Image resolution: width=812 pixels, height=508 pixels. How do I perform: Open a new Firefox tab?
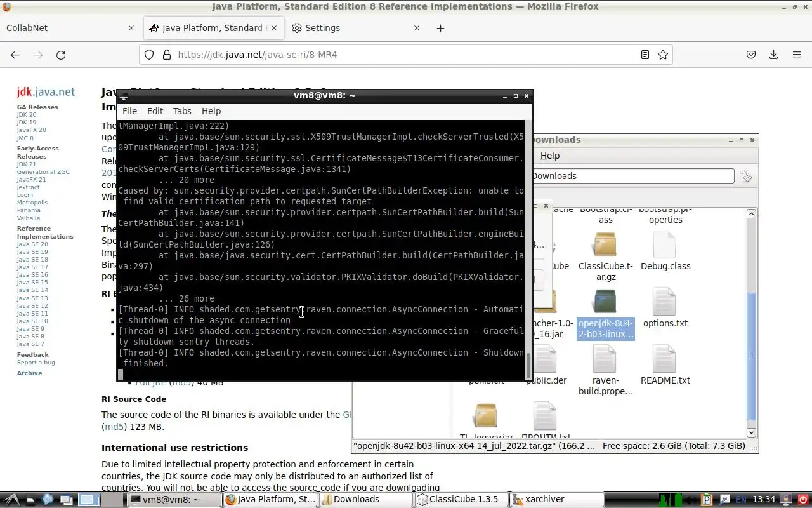pyautogui.click(x=440, y=28)
